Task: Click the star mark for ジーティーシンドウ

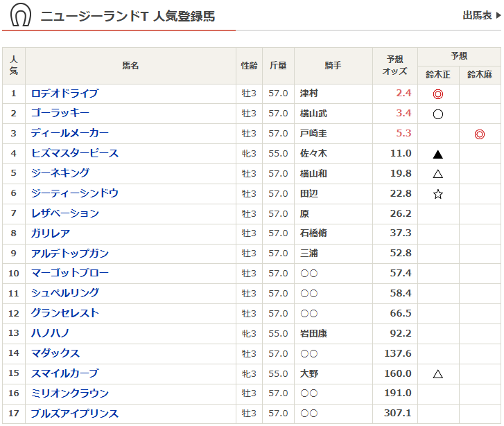Action: 437,195
